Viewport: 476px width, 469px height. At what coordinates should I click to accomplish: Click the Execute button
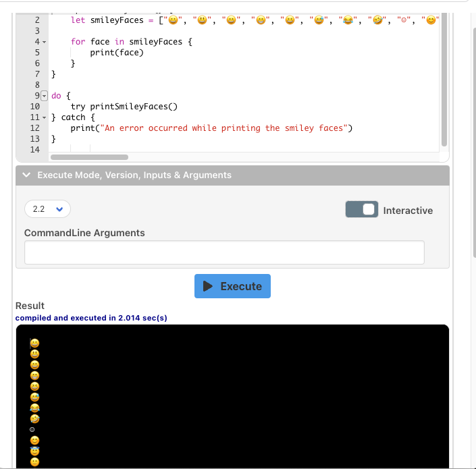click(232, 286)
